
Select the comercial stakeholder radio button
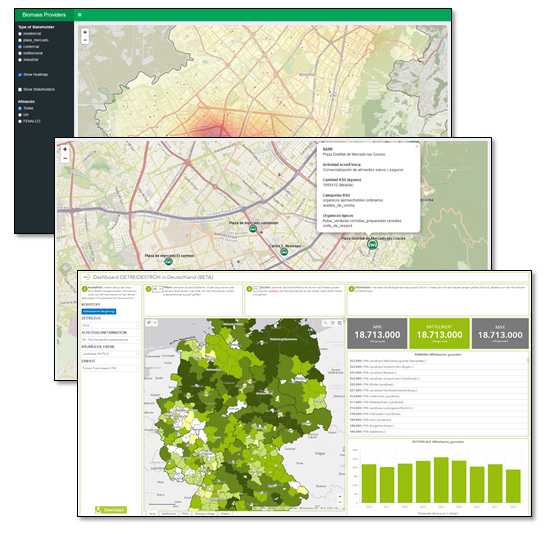tap(20, 47)
